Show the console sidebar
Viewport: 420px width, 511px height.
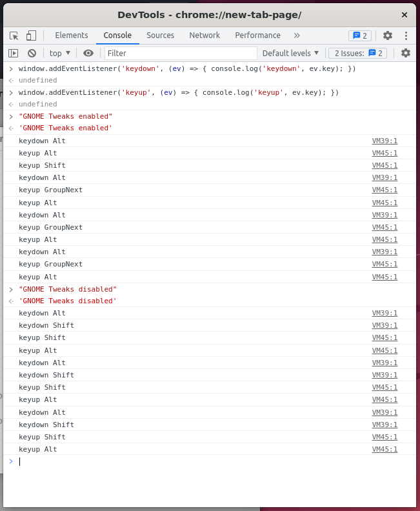(14, 53)
